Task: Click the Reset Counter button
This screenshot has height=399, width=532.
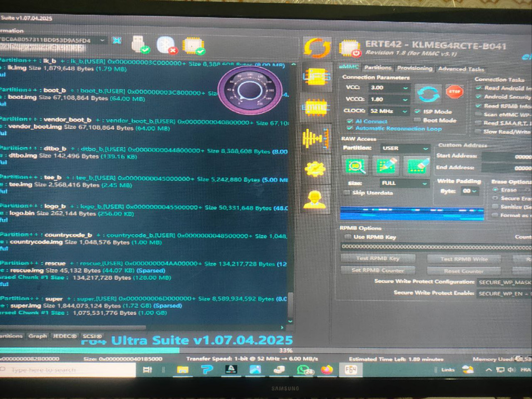Action: (x=464, y=271)
